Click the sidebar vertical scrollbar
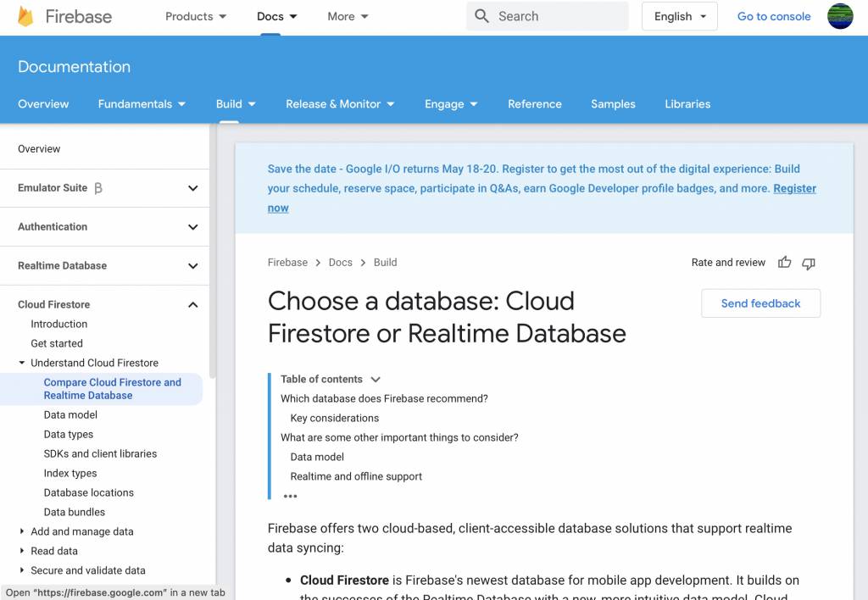Image resolution: width=868 pixels, height=600 pixels. click(212, 250)
